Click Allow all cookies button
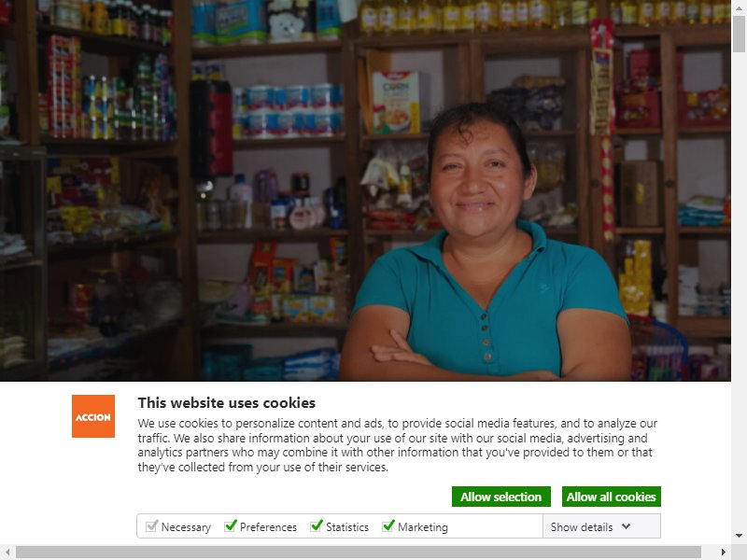Screen dimensions: 747x560 click(x=612, y=497)
